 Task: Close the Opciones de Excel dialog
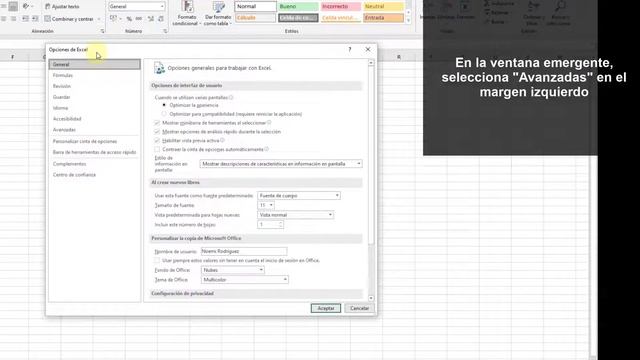point(368,49)
